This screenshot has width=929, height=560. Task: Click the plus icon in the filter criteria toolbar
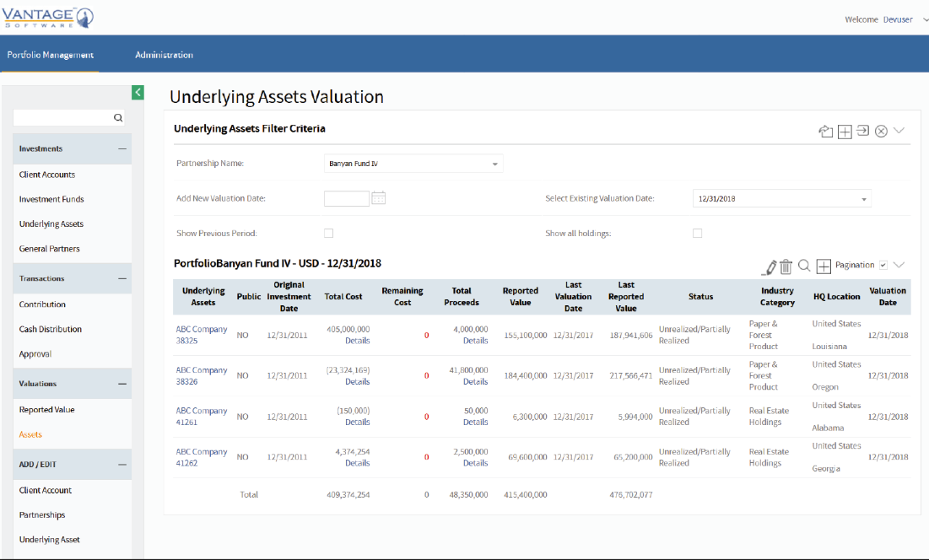tap(845, 131)
